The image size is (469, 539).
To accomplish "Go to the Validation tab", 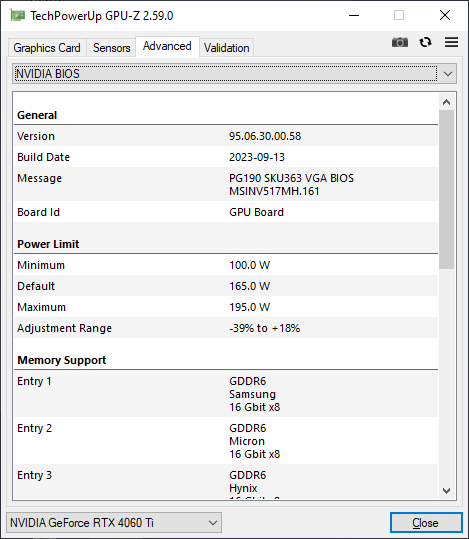I will 227,48.
